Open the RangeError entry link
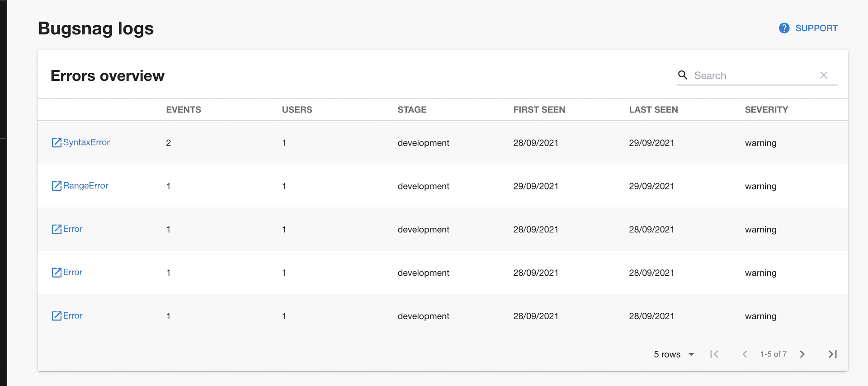This screenshot has height=386, width=868. tap(85, 186)
